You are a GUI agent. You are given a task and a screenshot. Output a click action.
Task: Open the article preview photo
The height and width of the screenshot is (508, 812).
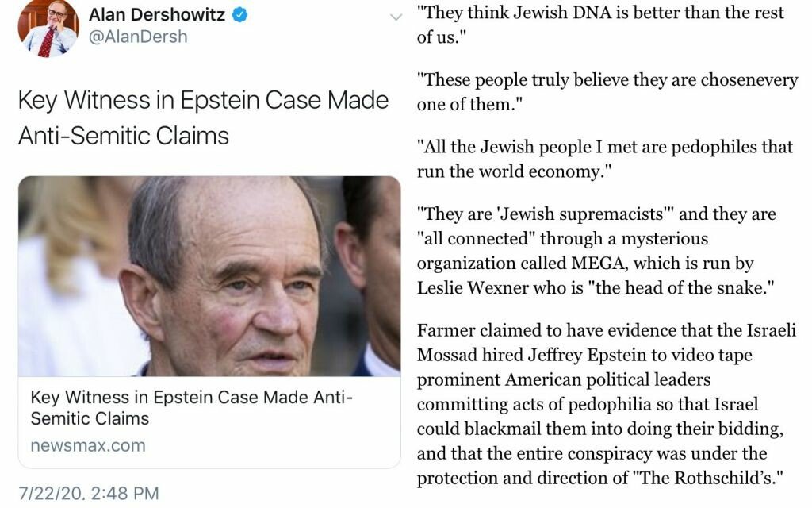pos(209,276)
